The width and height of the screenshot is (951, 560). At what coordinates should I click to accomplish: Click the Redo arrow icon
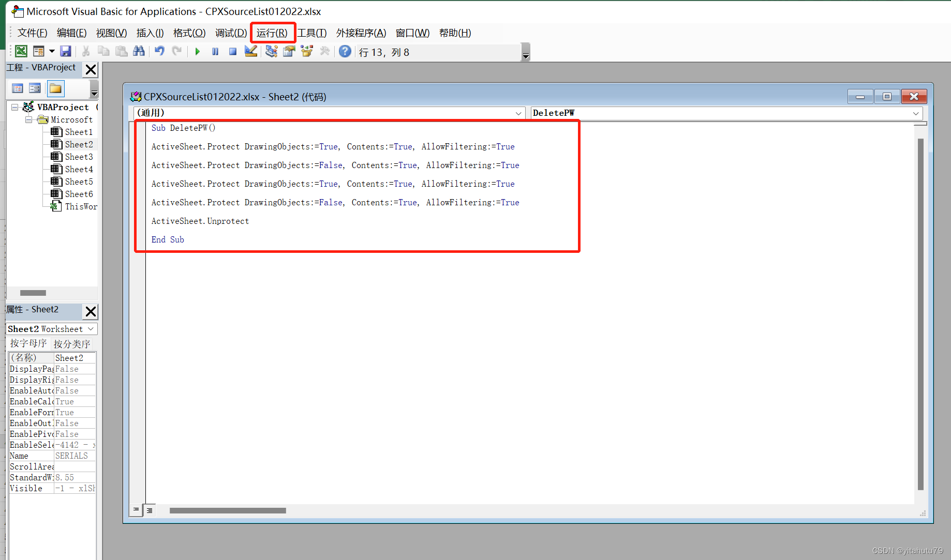[177, 51]
